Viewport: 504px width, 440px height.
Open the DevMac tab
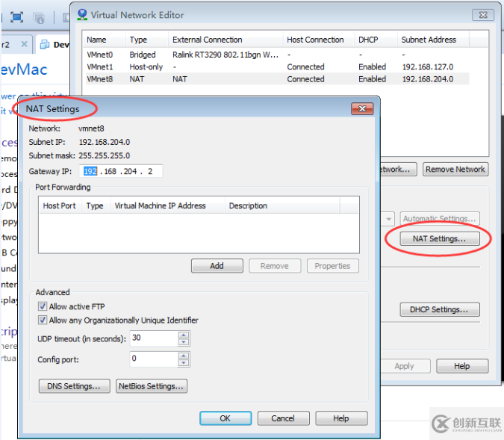(55, 44)
